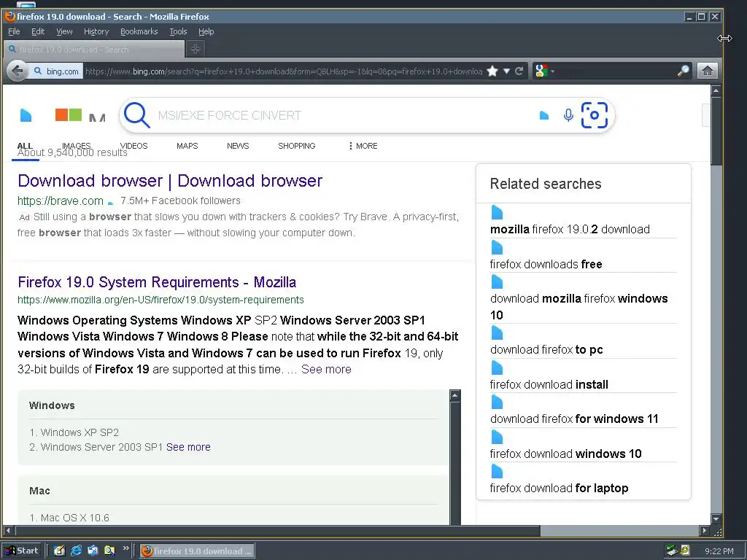The height and width of the screenshot is (560, 747).
Task: Open the Tools menu
Action: [x=178, y=31]
